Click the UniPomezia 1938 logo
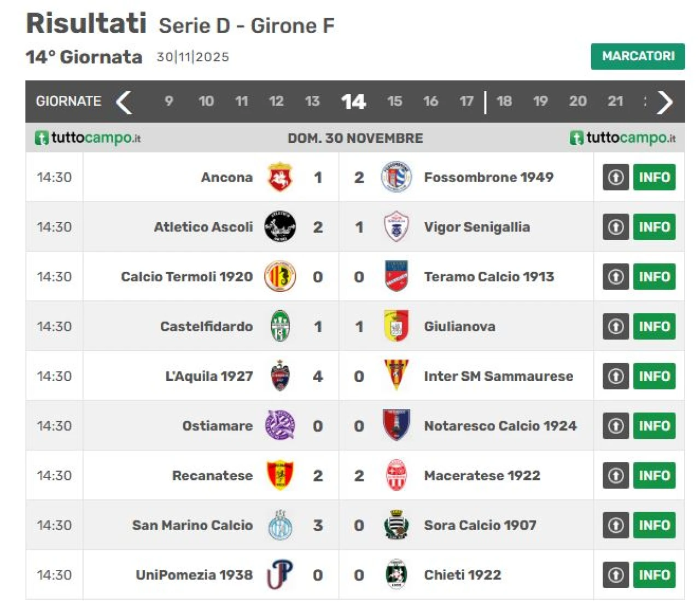This screenshot has height=604, width=700. click(280, 574)
